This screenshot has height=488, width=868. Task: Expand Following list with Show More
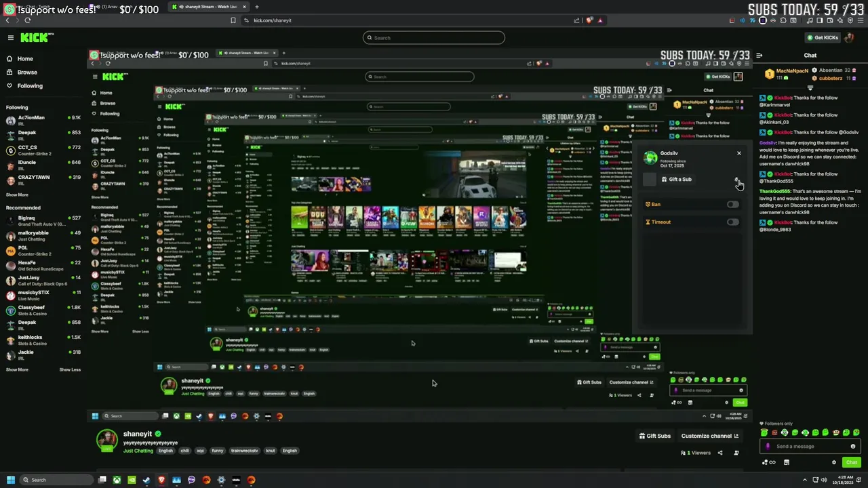point(17,195)
